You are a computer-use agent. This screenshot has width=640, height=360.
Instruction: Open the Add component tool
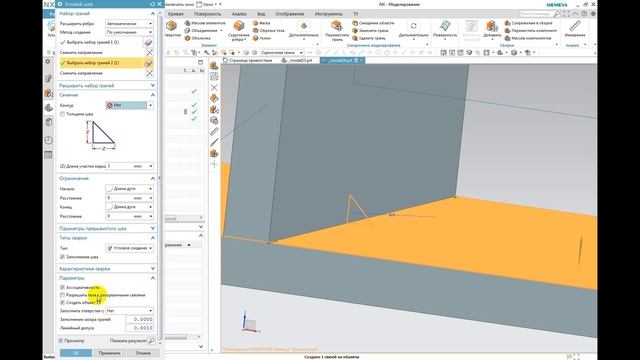tap(491, 30)
